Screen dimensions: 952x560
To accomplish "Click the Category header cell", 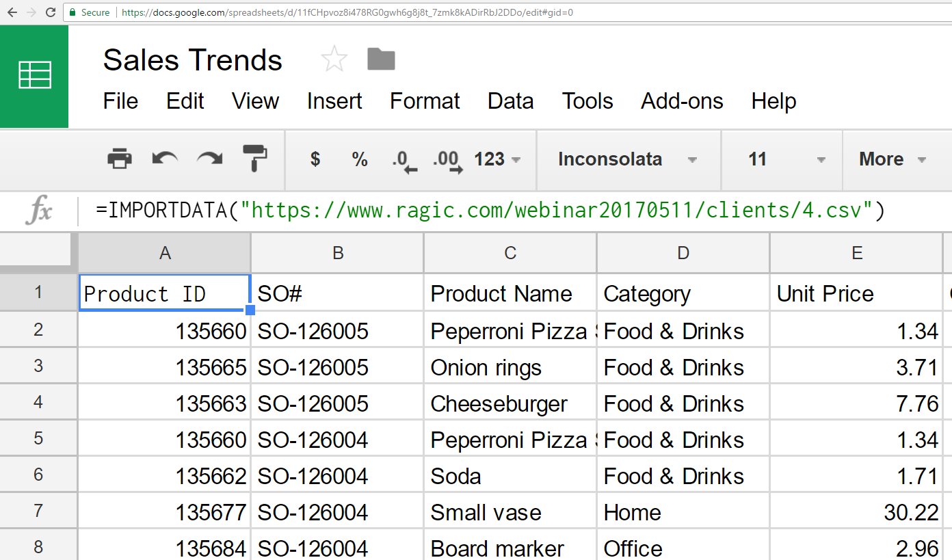I will 683,293.
